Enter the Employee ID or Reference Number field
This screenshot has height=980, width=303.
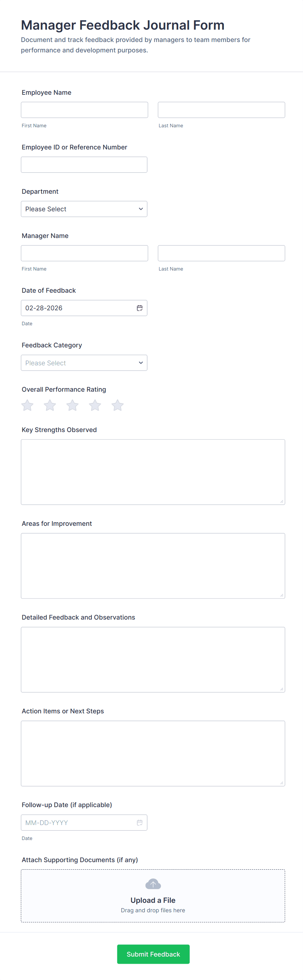click(x=84, y=165)
